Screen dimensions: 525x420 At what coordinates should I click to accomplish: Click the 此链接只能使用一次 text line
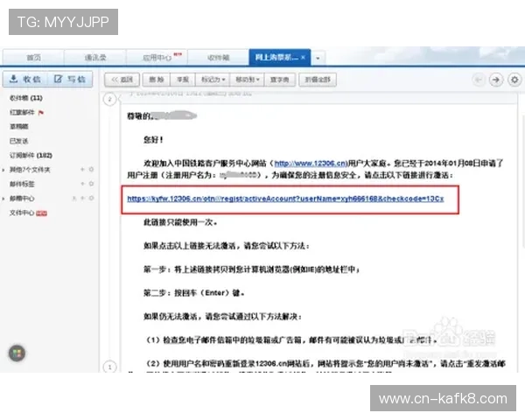(x=180, y=222)
